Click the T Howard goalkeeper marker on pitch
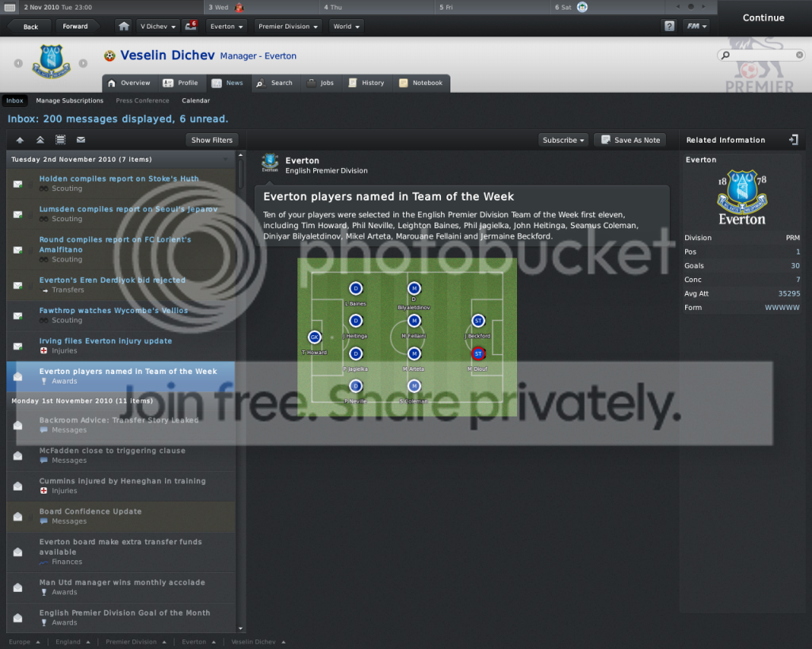 click(314, 338)
